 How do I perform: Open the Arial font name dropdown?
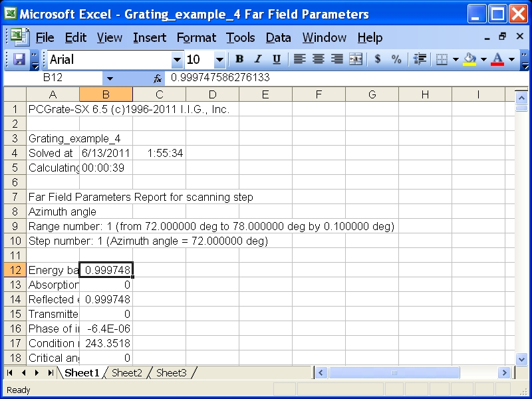coord(177,60)
